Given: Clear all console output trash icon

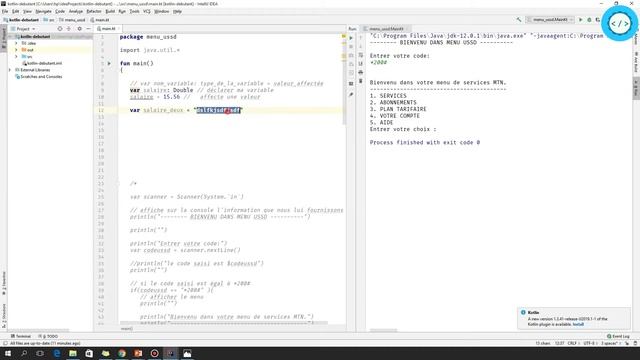Looking at the screenshot, I should click(360, 81).
